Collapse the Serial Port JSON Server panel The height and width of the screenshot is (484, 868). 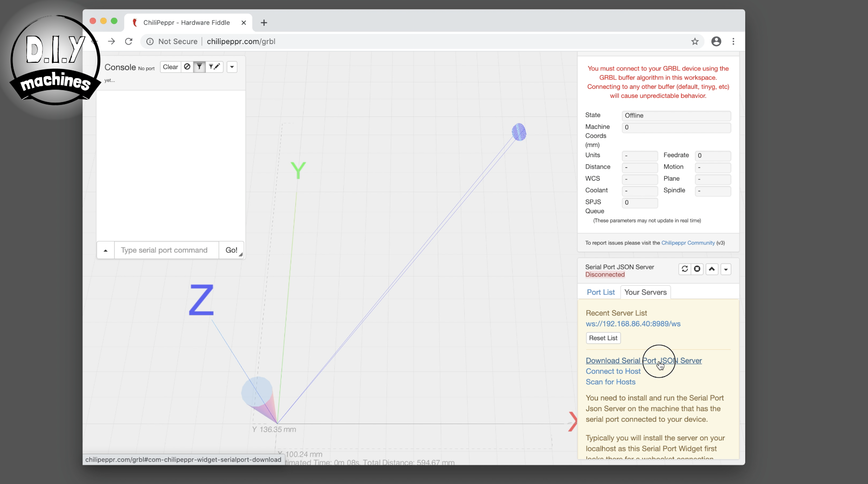(712, 269)
